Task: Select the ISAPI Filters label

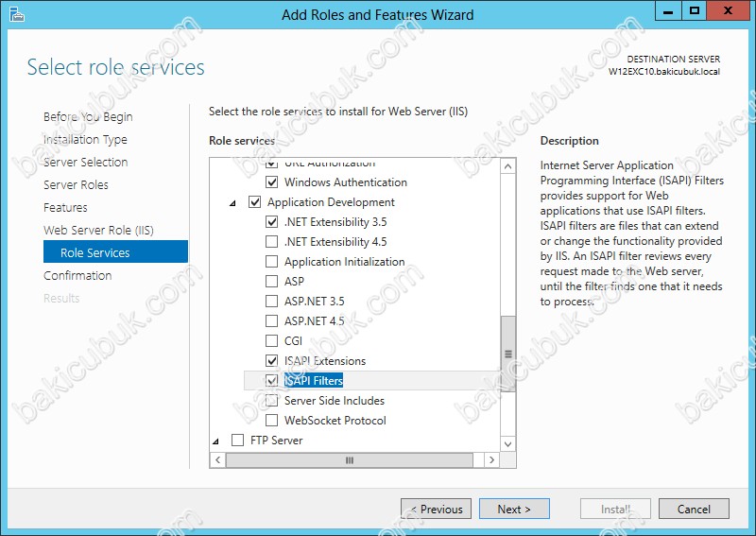Action: pos(314,381)
